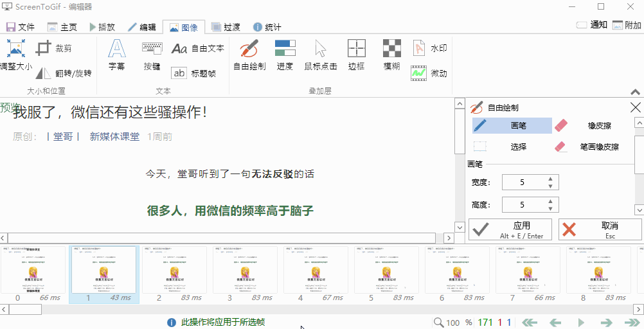644x329 pixels.
Task: Advance to the next frame
Action: [606, 323]
